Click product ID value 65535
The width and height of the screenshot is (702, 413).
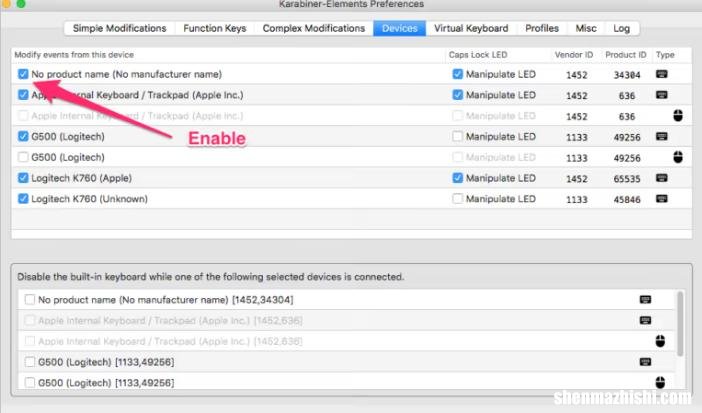[x=627, y=179]
